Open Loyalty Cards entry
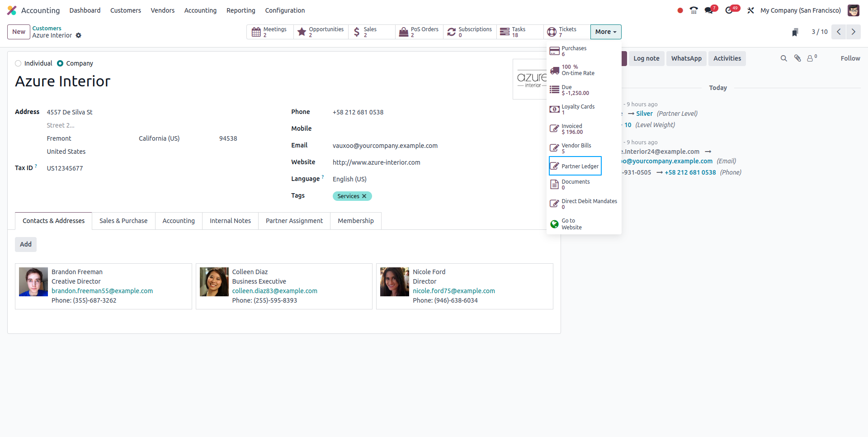Screen dimensions: 868x437 click(x=584, y=109)
